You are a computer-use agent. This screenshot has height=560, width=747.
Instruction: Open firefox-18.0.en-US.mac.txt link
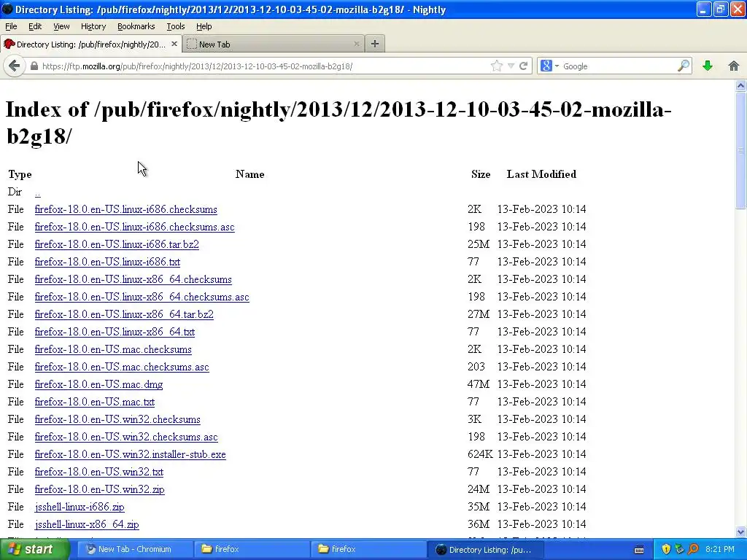click(x=94, y=402)
